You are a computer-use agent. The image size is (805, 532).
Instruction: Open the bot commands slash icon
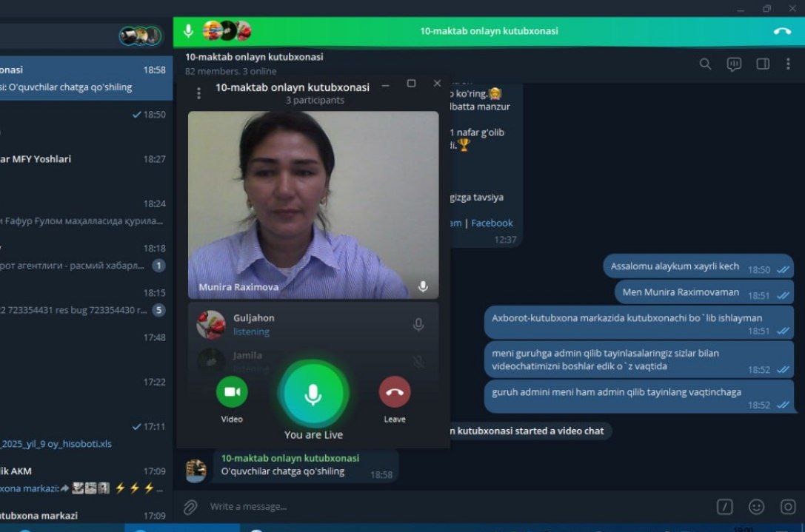click(724, 507)
